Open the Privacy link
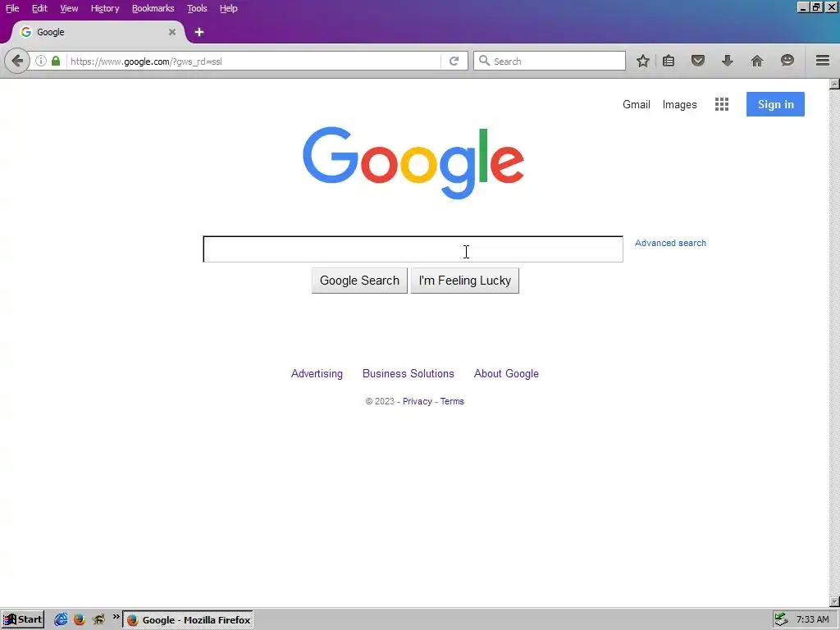Image resolution: width=840 pixels, height=630 pixels. (x=418, y=401)
